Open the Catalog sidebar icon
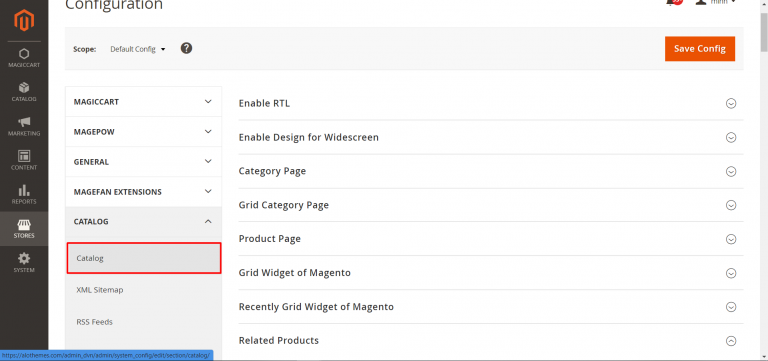Screen dimensions: 768x361 pyautogui.click(x=24, y=92)
